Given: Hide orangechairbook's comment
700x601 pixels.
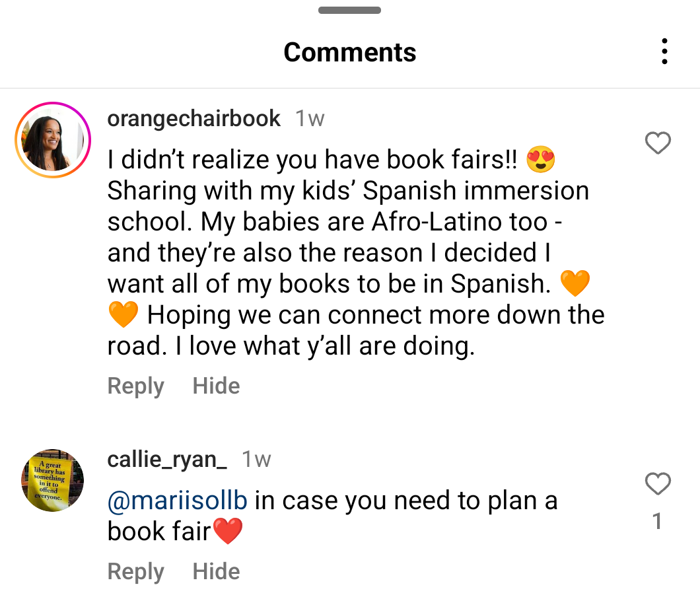Looking at the screenshot, I should click(x=216, y=386).
